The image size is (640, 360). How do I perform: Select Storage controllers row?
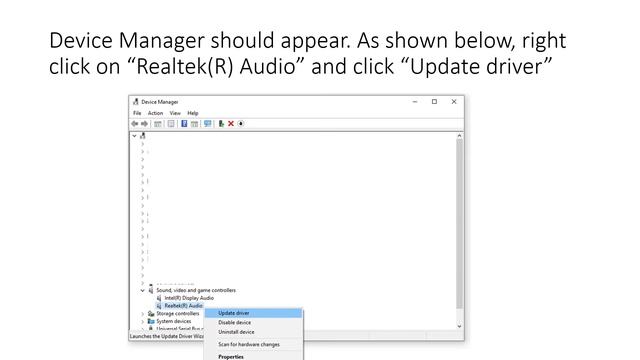click(x=173, y=313)
